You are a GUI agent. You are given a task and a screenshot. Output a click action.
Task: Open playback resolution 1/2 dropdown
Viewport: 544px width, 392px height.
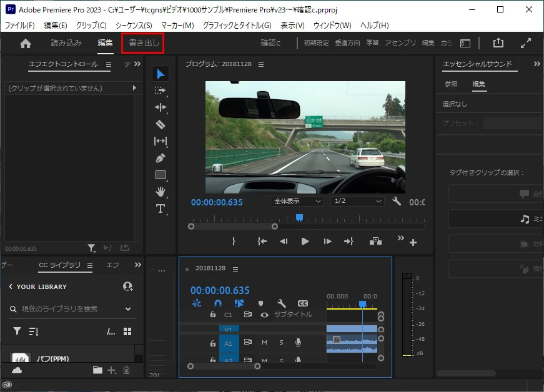click(x=357, y=201)
